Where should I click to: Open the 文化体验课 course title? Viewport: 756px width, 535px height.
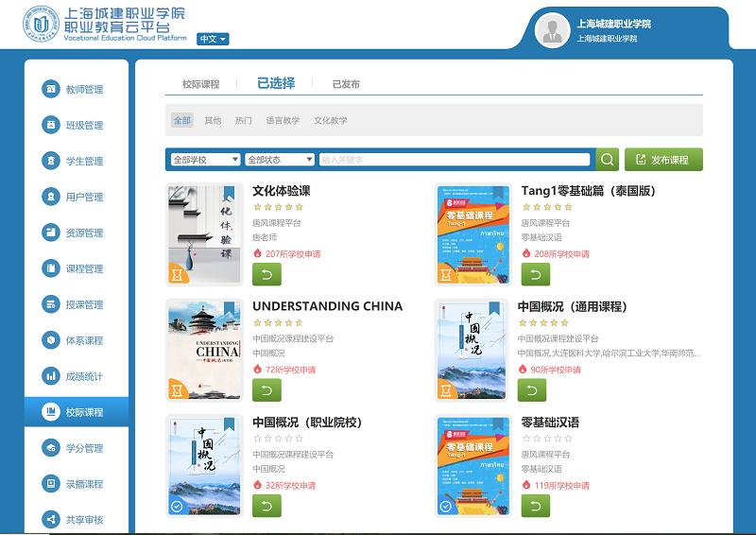tap(282, 191)
